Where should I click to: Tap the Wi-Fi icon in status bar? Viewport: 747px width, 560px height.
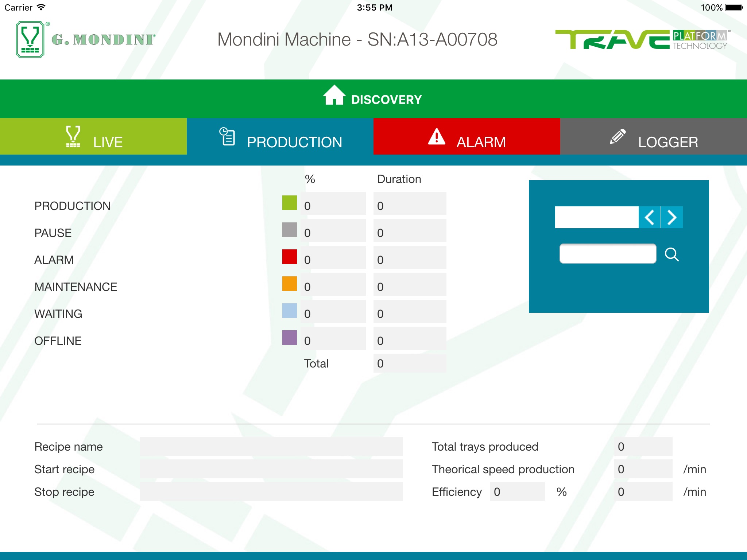tap(41, 7)
